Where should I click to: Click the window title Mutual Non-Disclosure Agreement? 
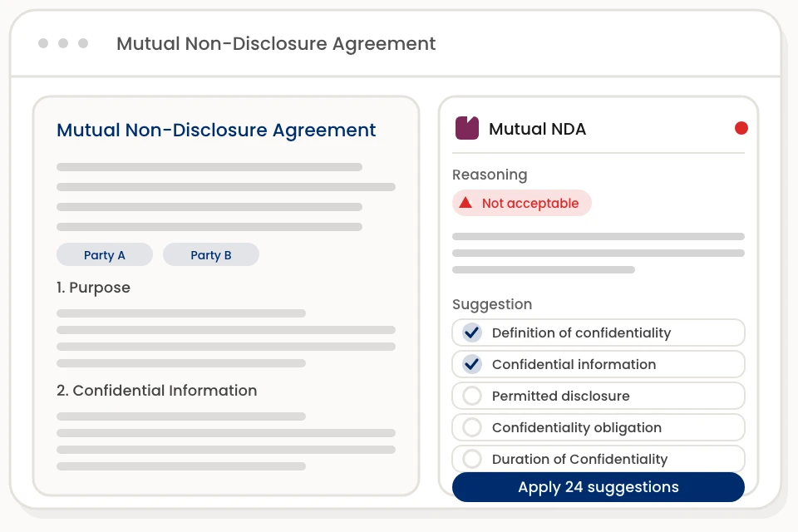[x=276, y=44]
